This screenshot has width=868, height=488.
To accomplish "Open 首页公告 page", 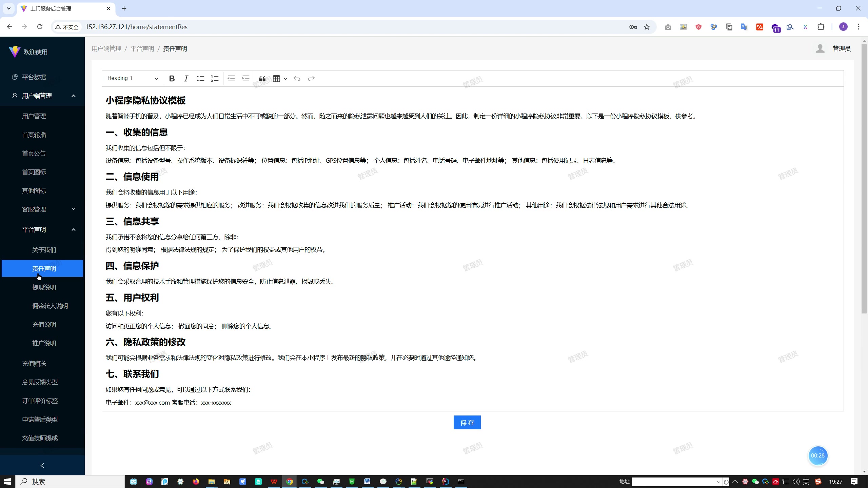I will [x=42, y=154].
